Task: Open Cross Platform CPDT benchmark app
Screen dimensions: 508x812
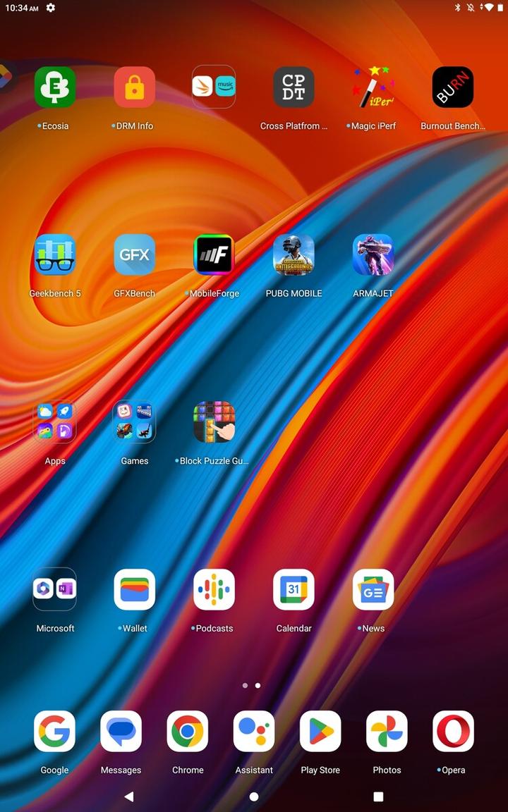Action: tap(294, 87)
